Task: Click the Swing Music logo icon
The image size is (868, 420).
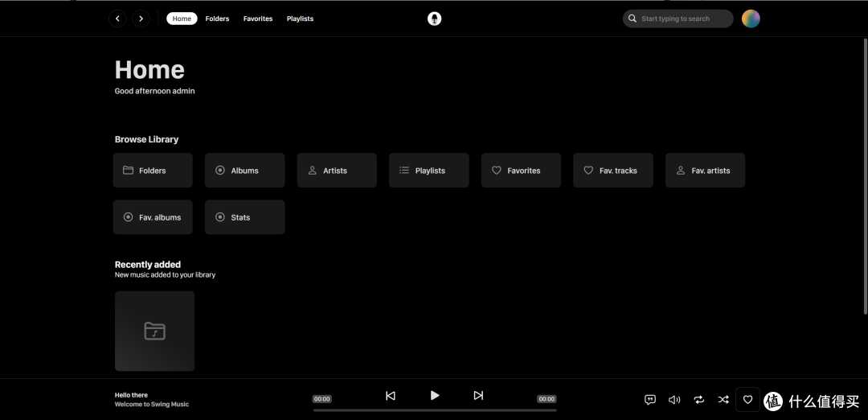Action: click(x=435, y=19)
